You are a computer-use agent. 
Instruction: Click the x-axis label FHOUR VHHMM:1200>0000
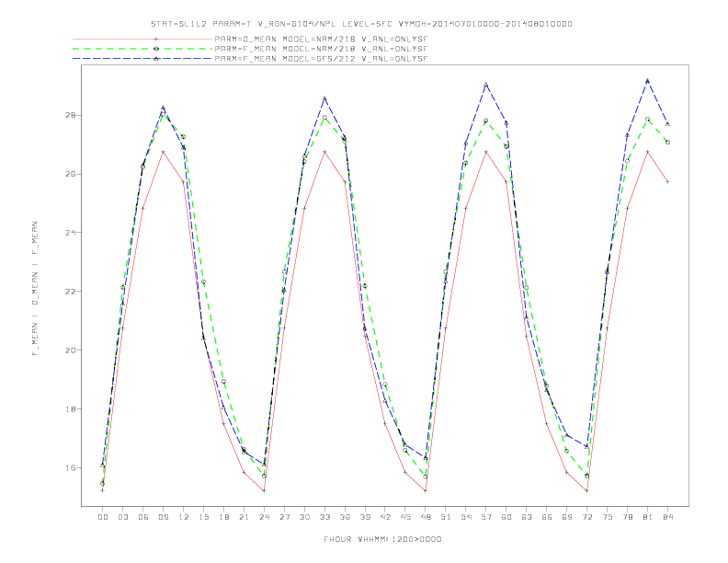tap(382, 539)
